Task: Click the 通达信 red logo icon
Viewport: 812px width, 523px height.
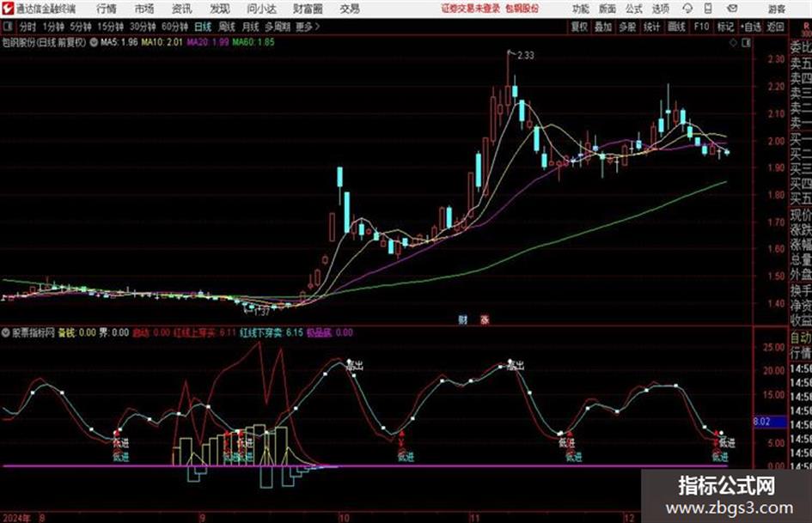Action: 7,9
